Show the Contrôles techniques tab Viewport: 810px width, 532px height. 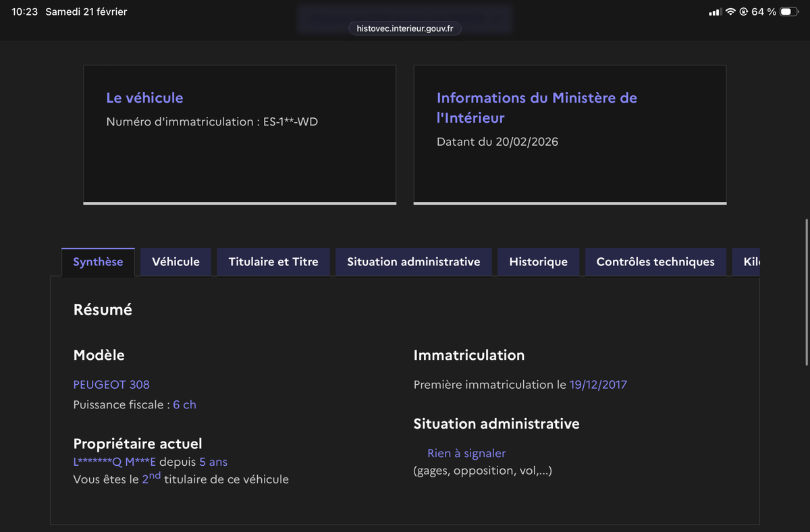click(x=655, y=262)
